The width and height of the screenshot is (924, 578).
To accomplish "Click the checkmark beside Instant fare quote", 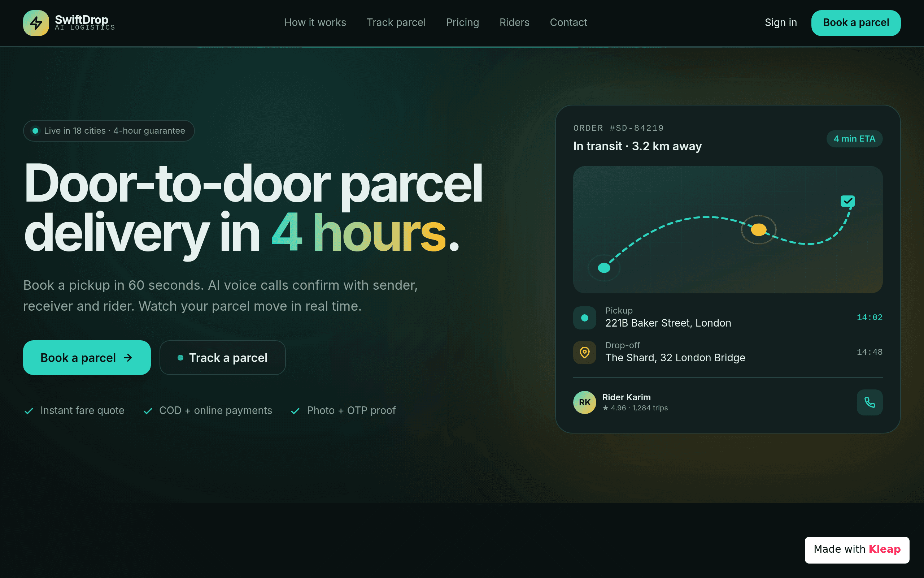I will pos(29,411).
